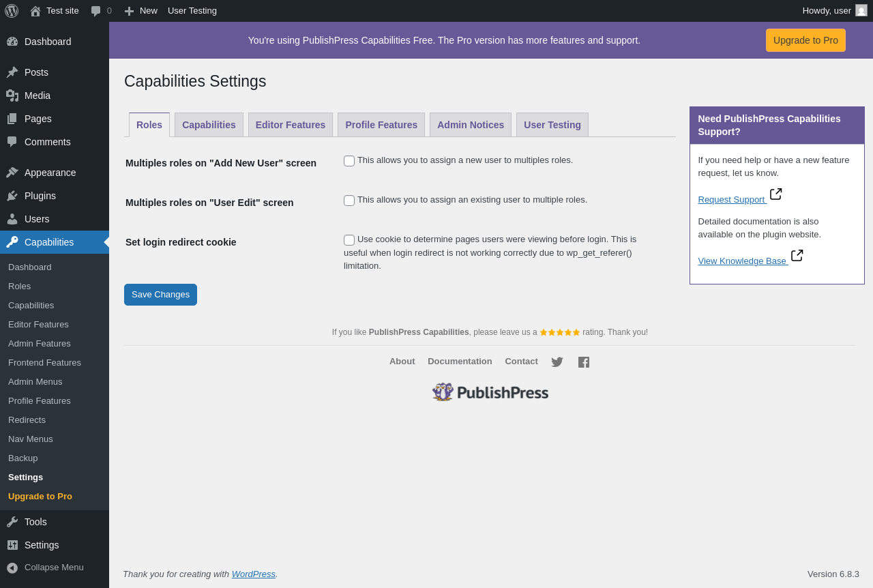Click the Settings sliders icon in sidebar
Viewport: 873px width, 588px height.
pos(12,545)
